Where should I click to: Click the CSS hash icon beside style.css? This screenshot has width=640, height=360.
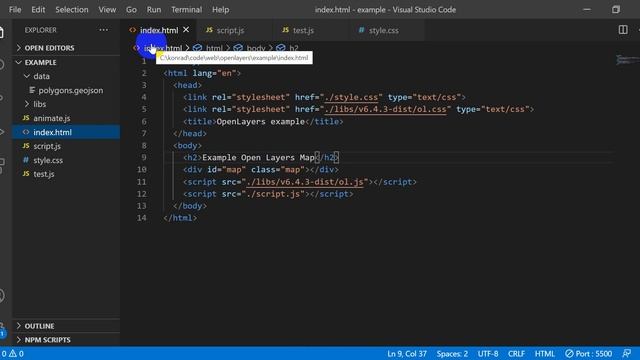pyautogui.click(x=26, y=160)
